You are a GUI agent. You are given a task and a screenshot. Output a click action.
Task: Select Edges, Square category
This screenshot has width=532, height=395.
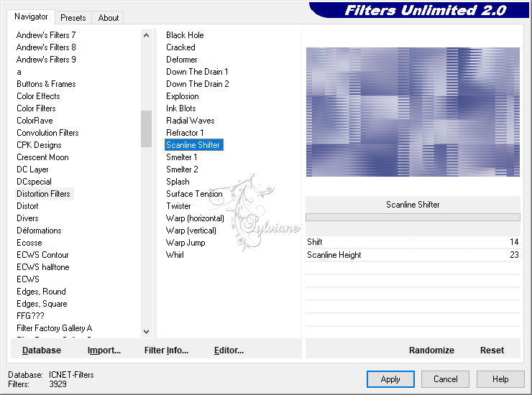click(42, 304)
